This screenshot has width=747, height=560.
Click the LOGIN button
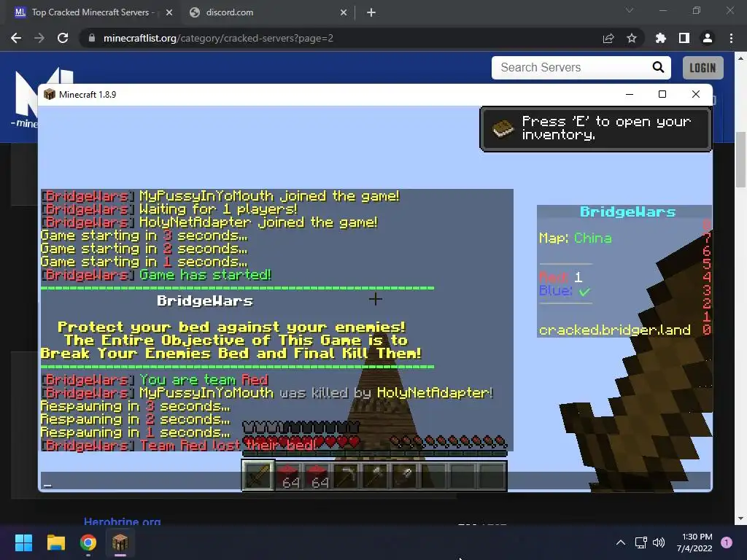pos(703,68)
